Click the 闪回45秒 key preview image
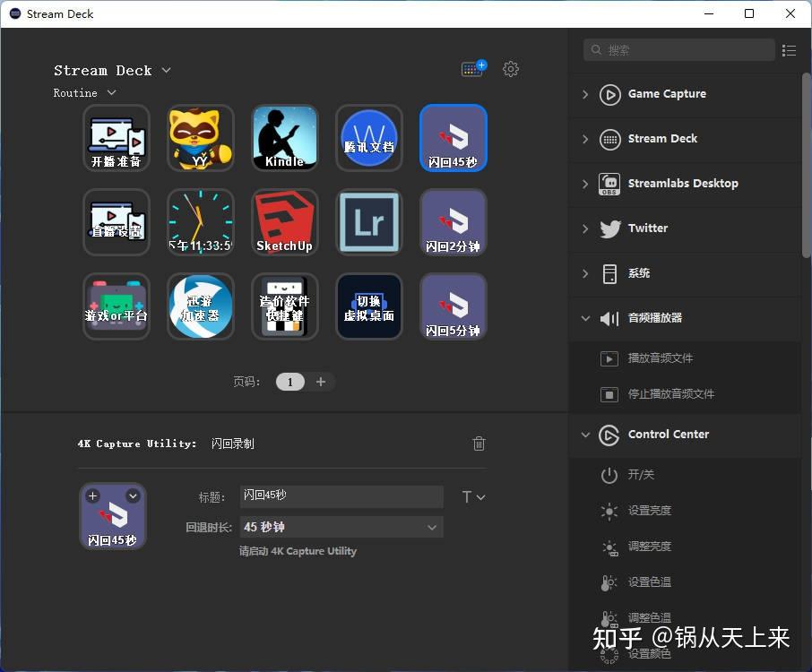812x672 pixels. 113,516
